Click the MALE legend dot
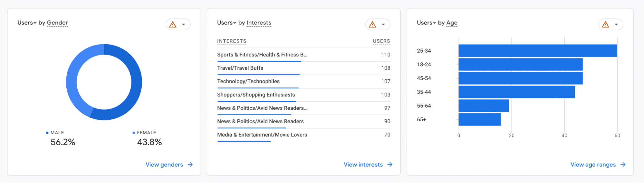This screenshot has width=644, height=183. coord(47,133)
